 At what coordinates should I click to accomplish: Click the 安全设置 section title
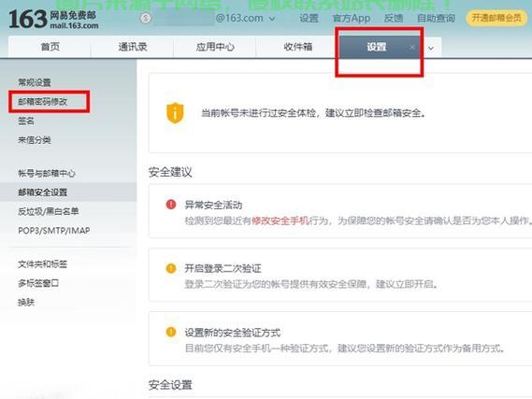[170, 385]
